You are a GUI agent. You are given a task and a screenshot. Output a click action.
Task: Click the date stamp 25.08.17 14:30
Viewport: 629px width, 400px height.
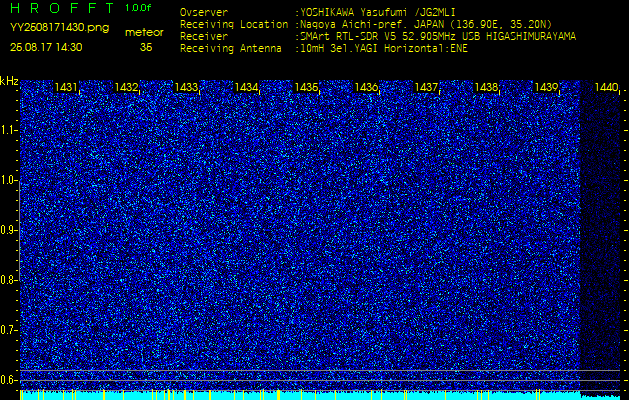(46, 47)
